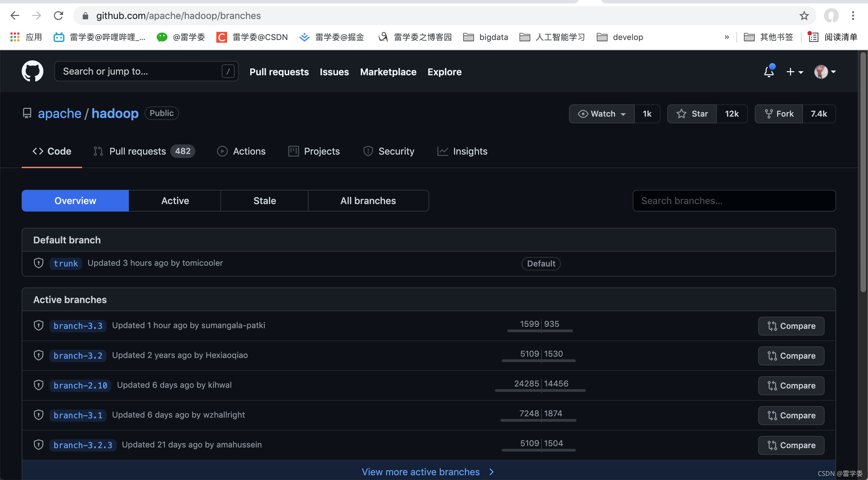The image size is (868, 480).
Task: Click the repository icon before apache
Action: point(27,113)
